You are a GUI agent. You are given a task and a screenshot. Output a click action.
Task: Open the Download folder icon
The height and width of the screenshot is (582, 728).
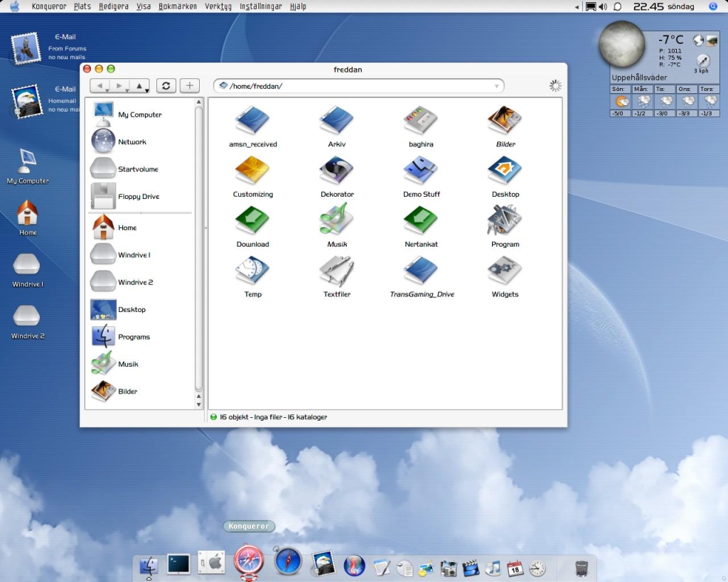point(252,220)
